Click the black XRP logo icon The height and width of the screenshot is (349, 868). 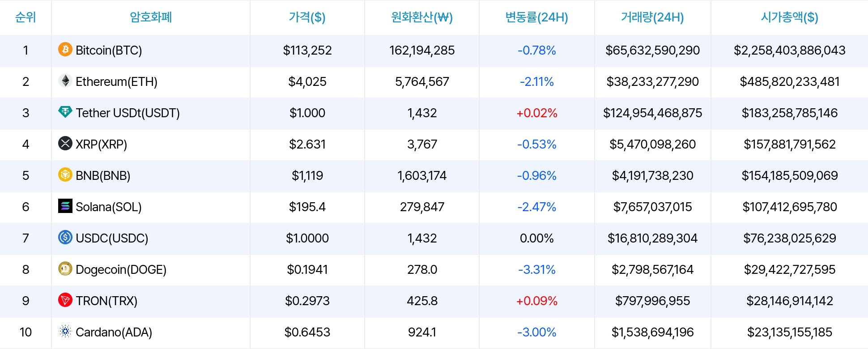[x=65, y=143]
